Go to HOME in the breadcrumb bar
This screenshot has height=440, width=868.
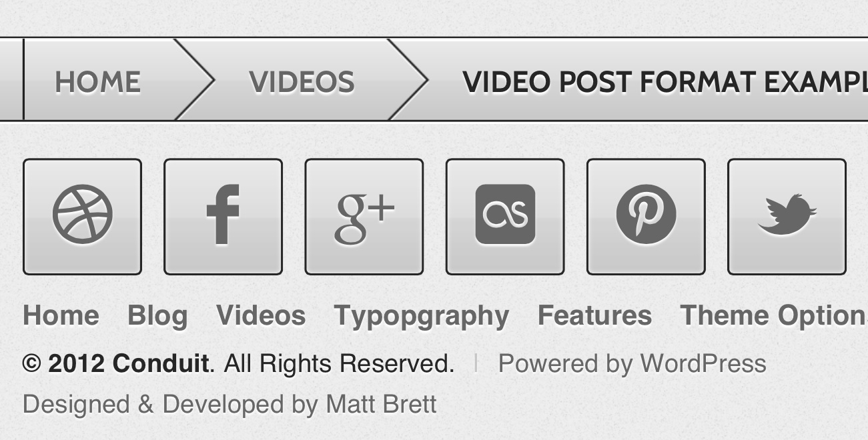pyautogui.click(x=97, y=82)
